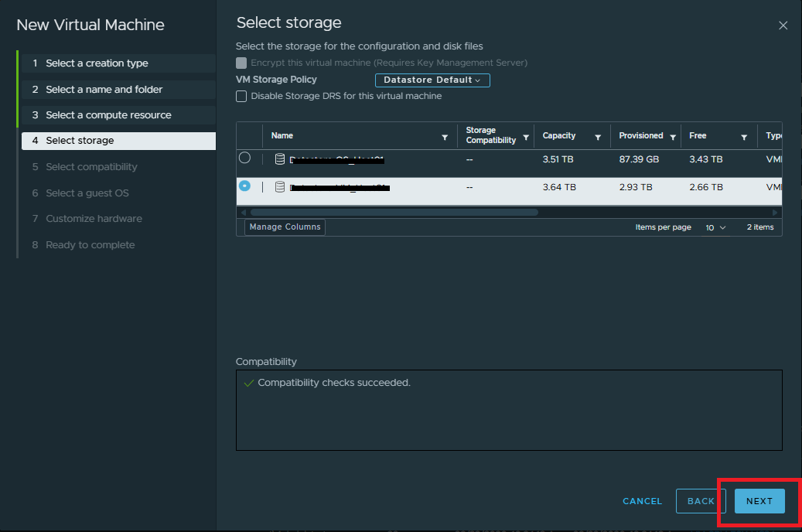The image size is (802, 532).
Task: Open the Provisioned column filter icon
Action: point(673,137)
